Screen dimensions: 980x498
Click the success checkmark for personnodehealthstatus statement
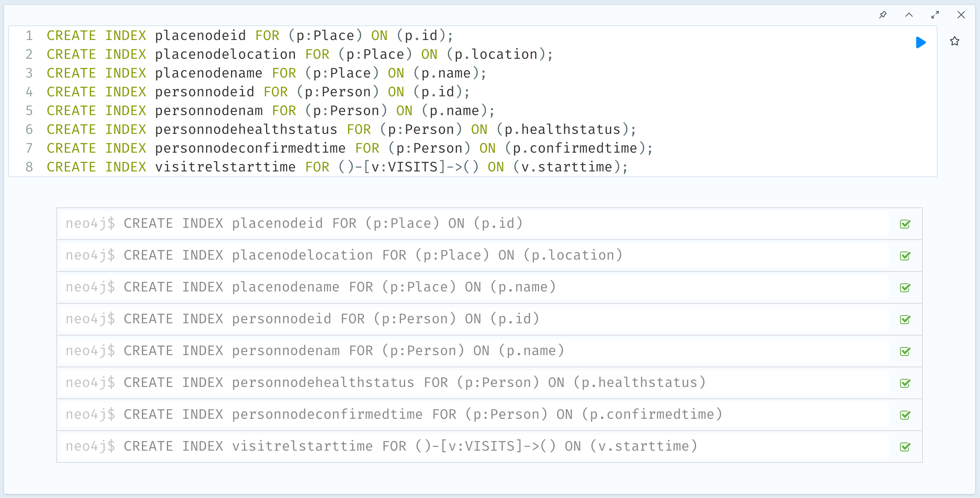point(905,383)
